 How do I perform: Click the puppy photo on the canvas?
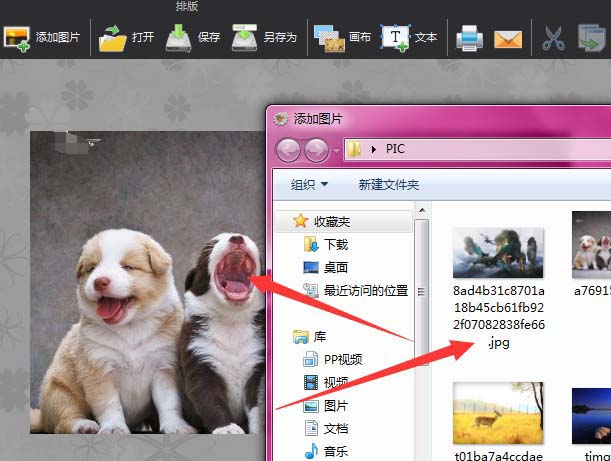click(147, 283)
